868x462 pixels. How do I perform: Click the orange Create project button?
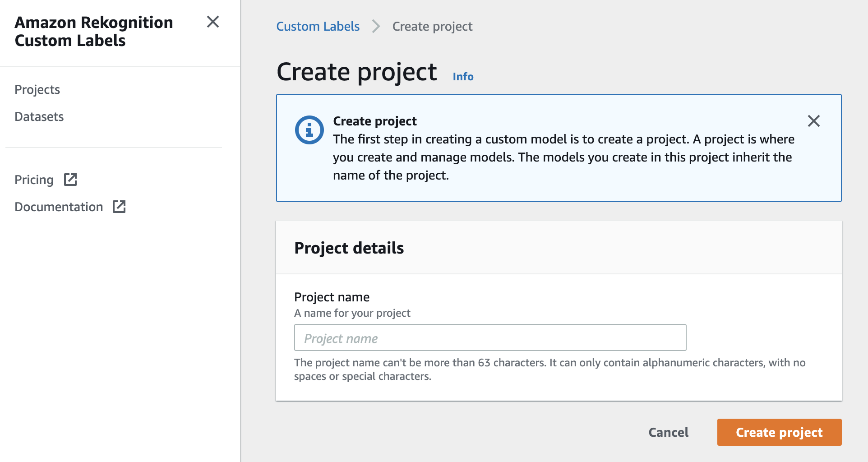(779, 432)
